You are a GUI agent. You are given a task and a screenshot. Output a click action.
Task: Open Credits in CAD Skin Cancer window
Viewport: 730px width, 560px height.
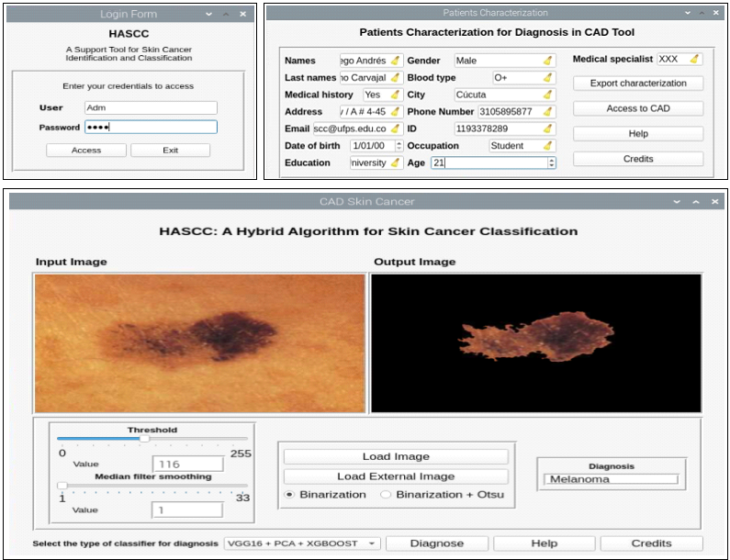[x=651, y=543]
